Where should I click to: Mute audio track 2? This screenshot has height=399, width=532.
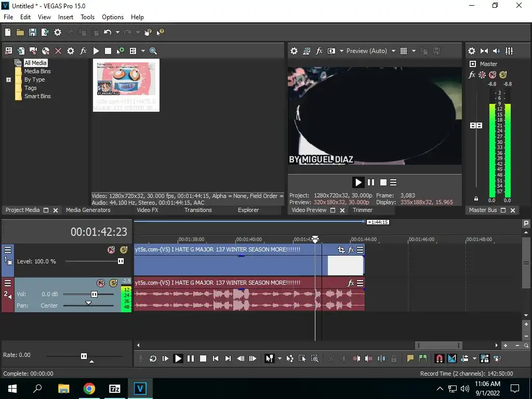tap(101, 283)
